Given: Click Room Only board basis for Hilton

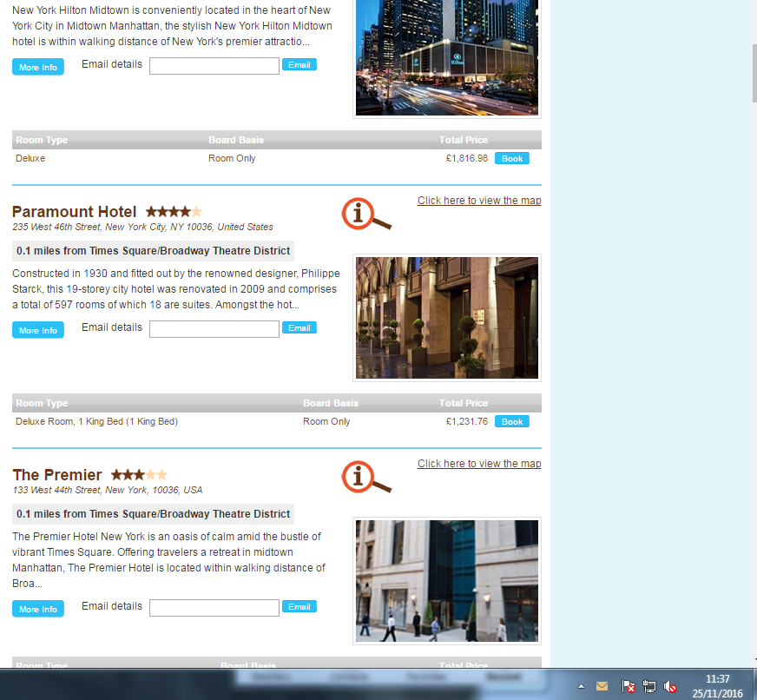Looking at the screenshot, I should pyautogui.click(x=232, y=158).
